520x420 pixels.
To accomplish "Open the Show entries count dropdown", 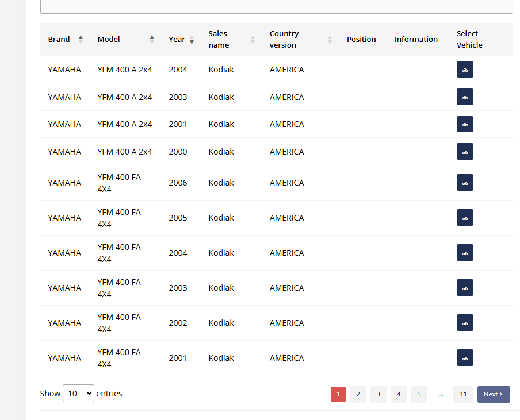I will (x=78, y=394).
